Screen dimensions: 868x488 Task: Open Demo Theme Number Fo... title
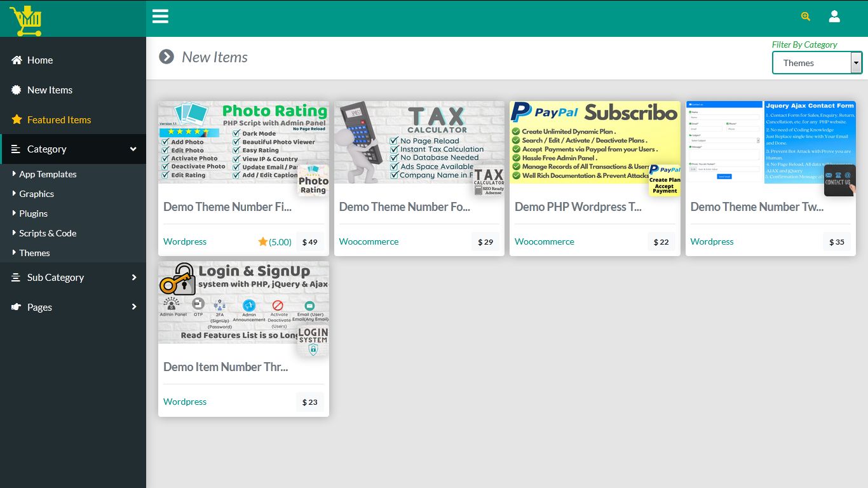[x=405, y=207]
